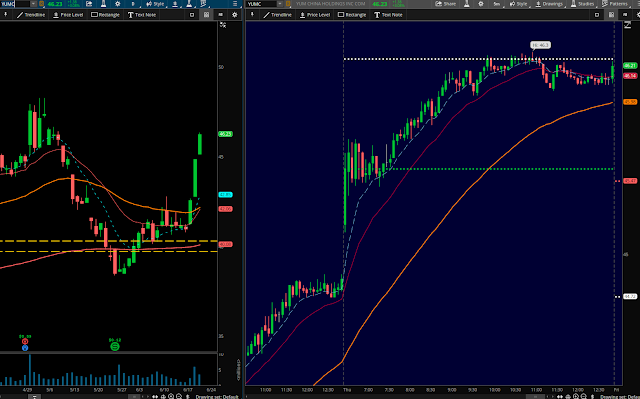Viewport: 640px width, 399px height.
Task: Click the green dividend marker on left chart
Action: tap(115, 346)
